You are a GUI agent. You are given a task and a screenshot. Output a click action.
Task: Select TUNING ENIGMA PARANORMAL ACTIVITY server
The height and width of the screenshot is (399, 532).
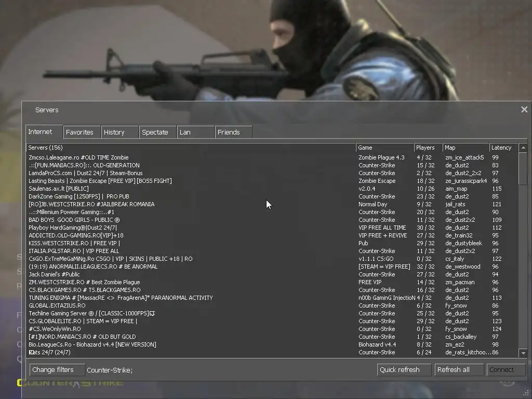pyautogui.click(x=272, y=298)
